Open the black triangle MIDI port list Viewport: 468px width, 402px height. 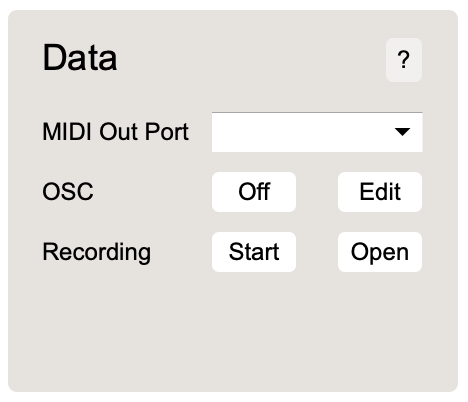(402, 132)
